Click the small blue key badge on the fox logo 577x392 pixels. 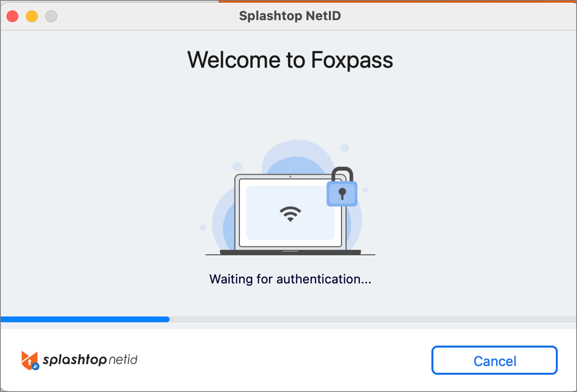point(35,367)
